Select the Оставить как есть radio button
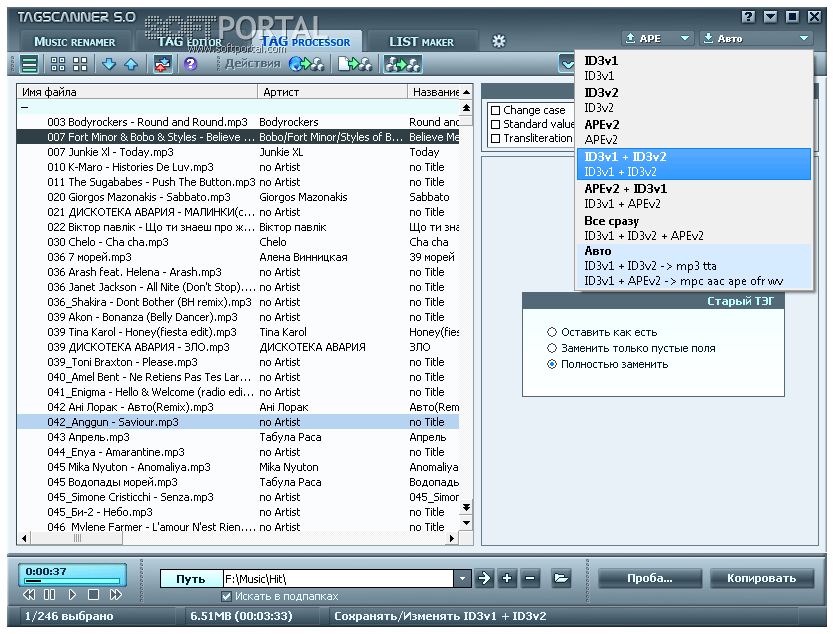This screenshot has height=634, width=833. click(552, 332)
